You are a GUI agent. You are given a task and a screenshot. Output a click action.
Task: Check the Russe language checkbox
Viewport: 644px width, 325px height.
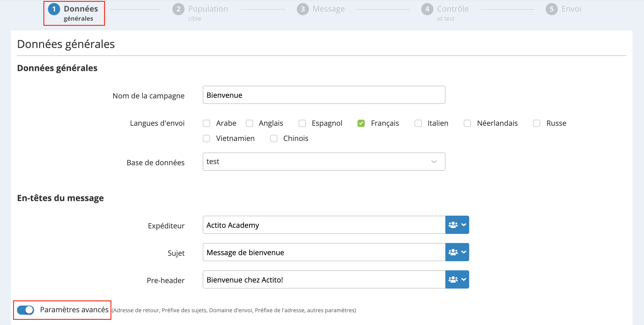point(537,123)
